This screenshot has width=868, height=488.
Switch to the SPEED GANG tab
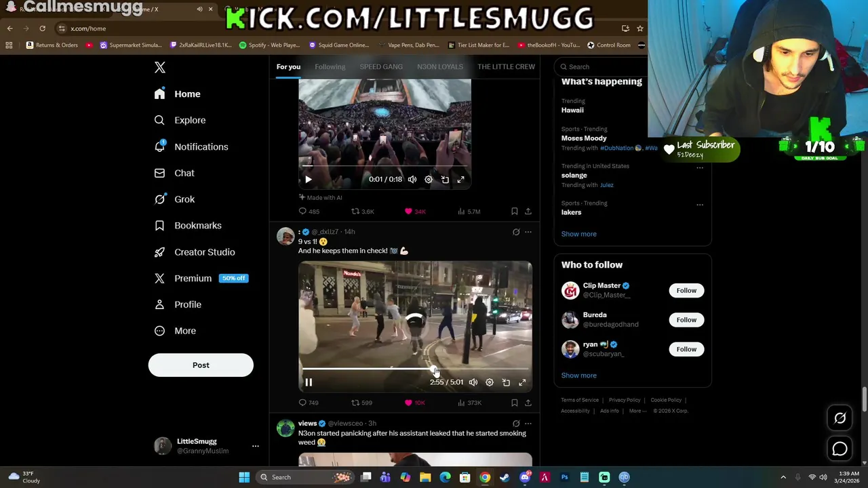click(x=381, y=66)
